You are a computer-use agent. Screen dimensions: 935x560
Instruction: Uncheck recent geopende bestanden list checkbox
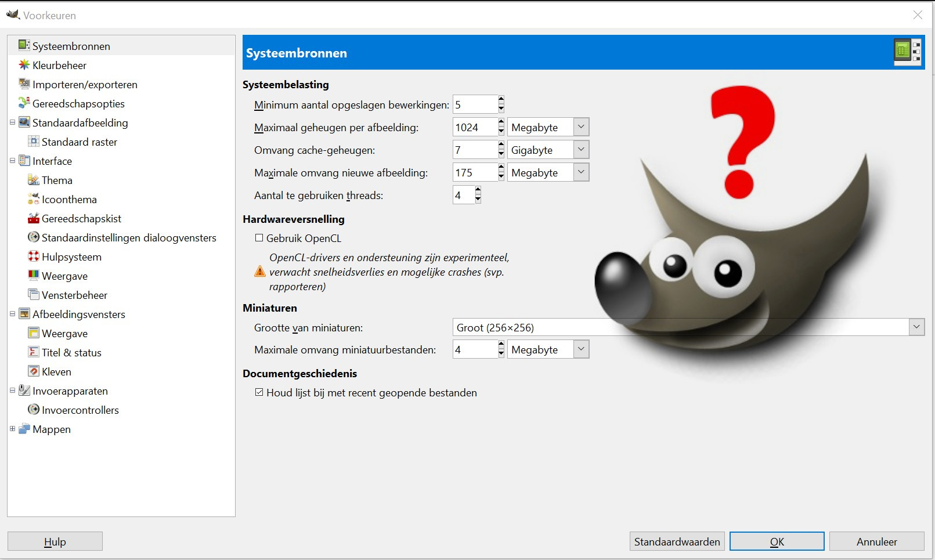(x=259, y=392)
